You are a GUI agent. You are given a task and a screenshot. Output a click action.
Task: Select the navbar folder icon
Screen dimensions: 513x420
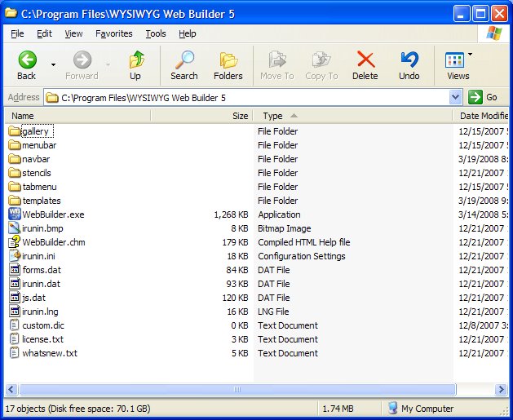pyautogui.click(x=15, y=159)
